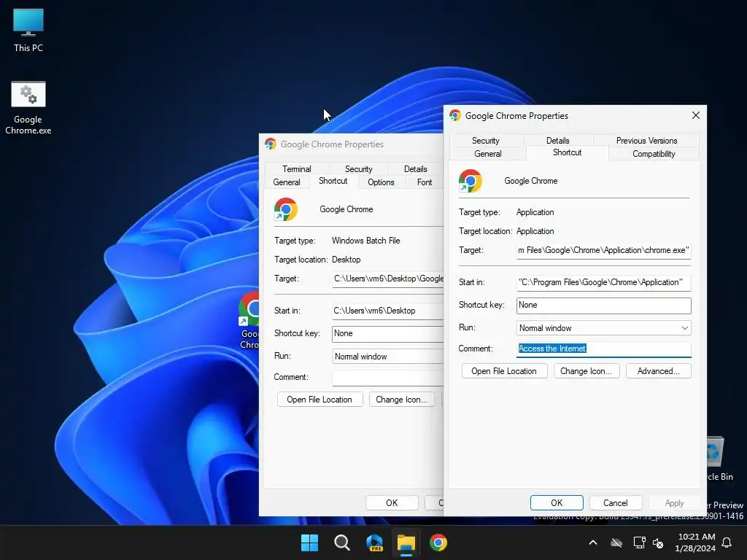Show hidden system tray icons
Screen dimensions: 747x560
tap(593, 542)
